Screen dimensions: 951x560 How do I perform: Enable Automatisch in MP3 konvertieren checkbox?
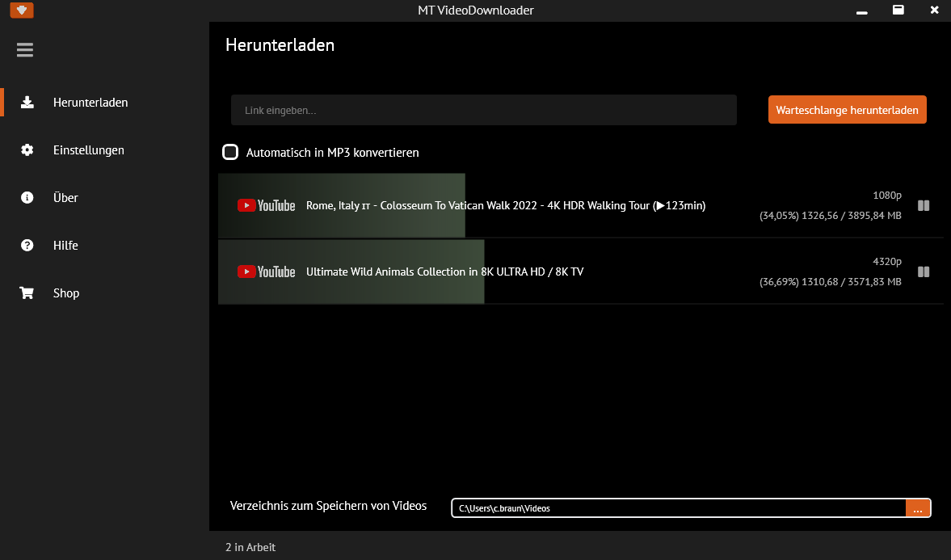coord(230,153)
